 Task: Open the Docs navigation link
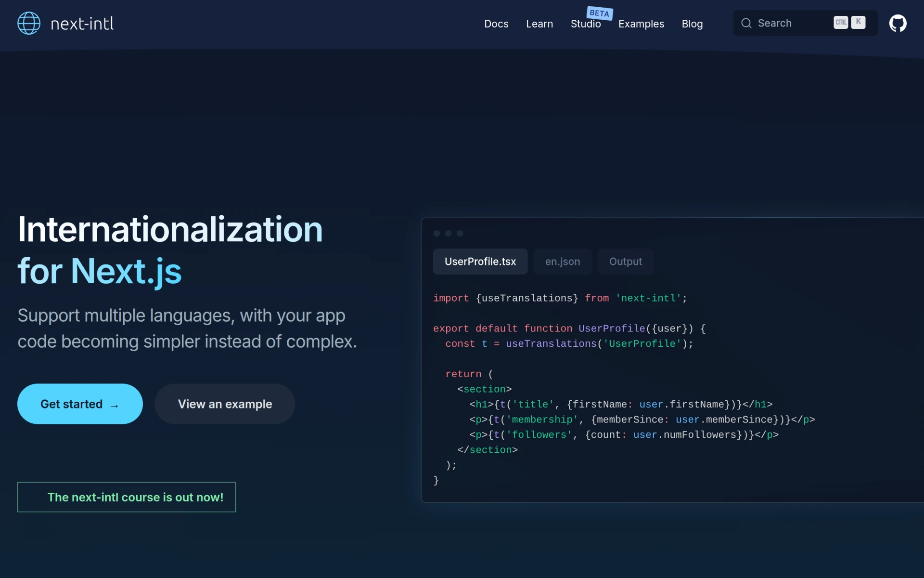coord(496,24)
